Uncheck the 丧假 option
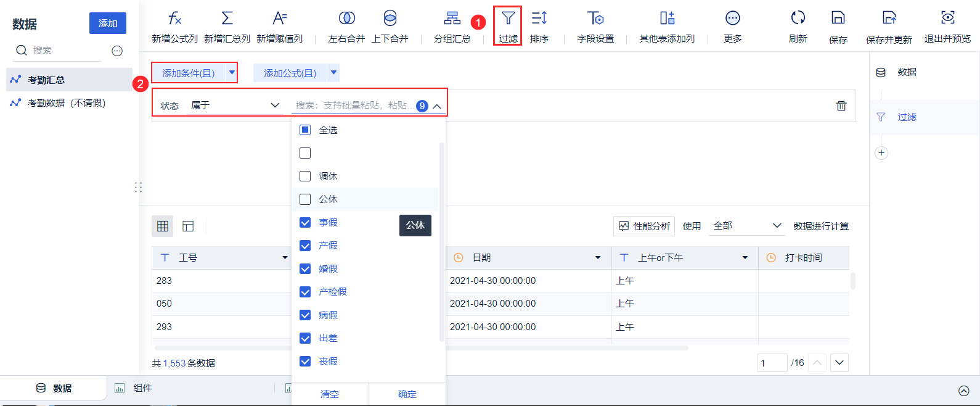This screenshot has height=406, width=980. tap(305, 362)
